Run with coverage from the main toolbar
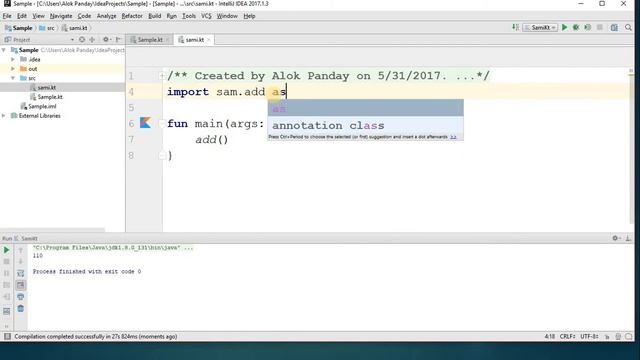Screen dimensions: 640x360 click(x=587, y=27)
